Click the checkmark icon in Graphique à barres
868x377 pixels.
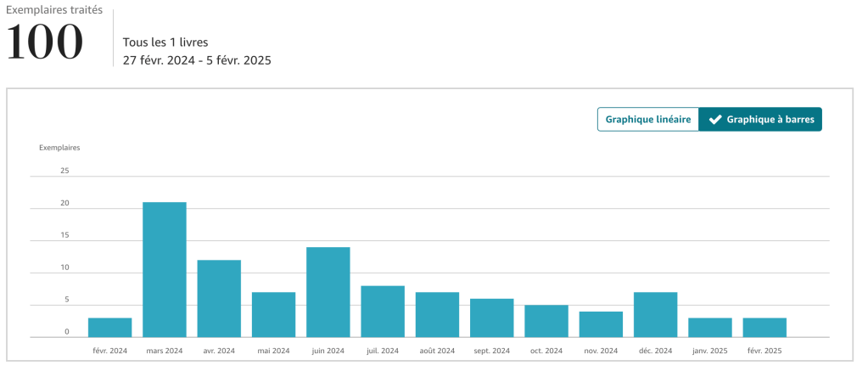(715, 120)
